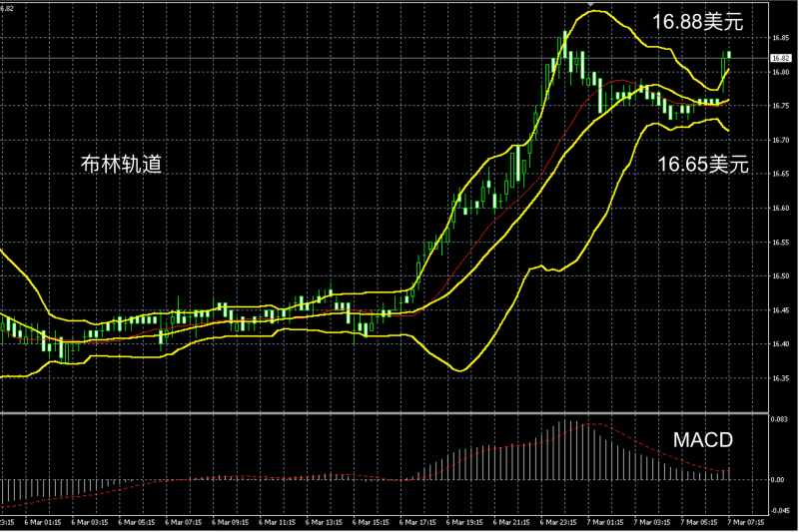The image size is (799, 532).
Task: Click the 16.50 price axis label
Action: [778, 276]
